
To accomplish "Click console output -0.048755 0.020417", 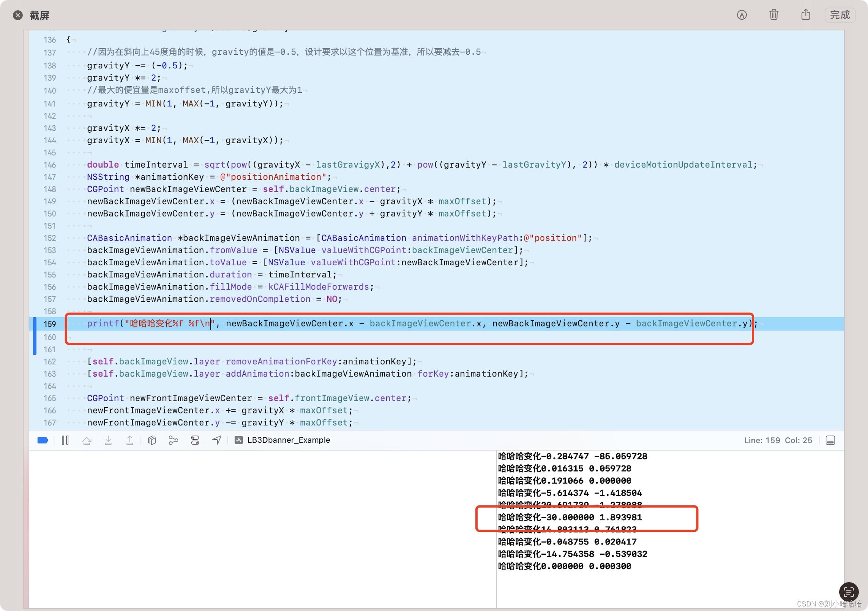I will (567, 541).
